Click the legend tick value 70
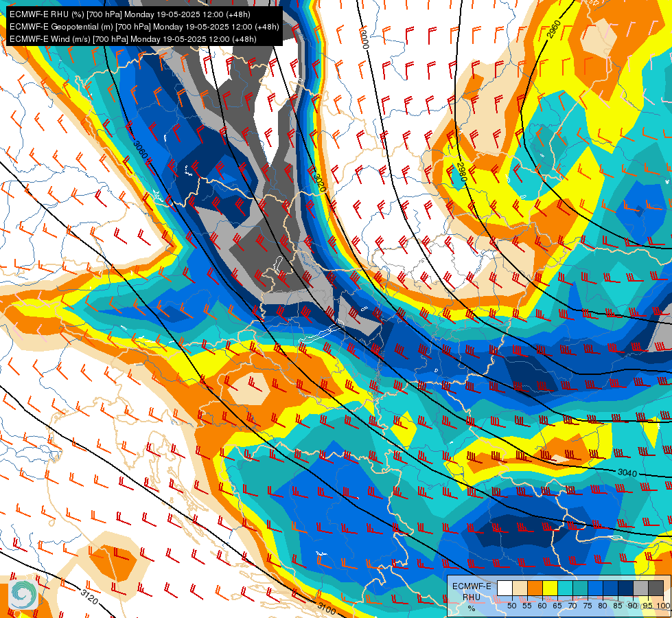The image size is (672, 618). click(572, 606)
